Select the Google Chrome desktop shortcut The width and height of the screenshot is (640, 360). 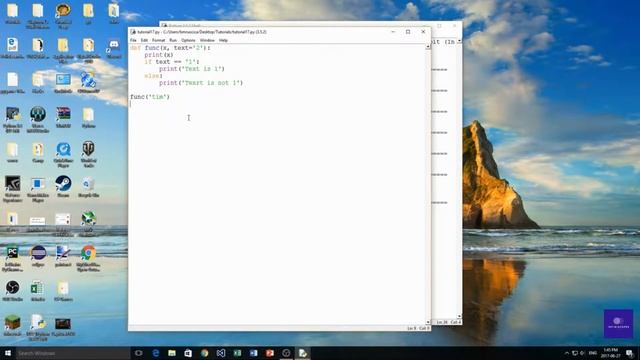click(x=88, y=257)
